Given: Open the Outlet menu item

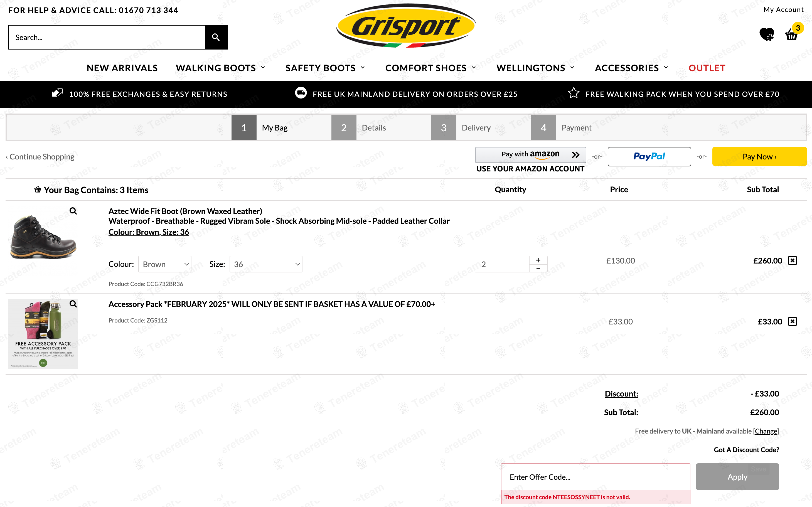Looking at the screenshot, I should tap(707, 68).
